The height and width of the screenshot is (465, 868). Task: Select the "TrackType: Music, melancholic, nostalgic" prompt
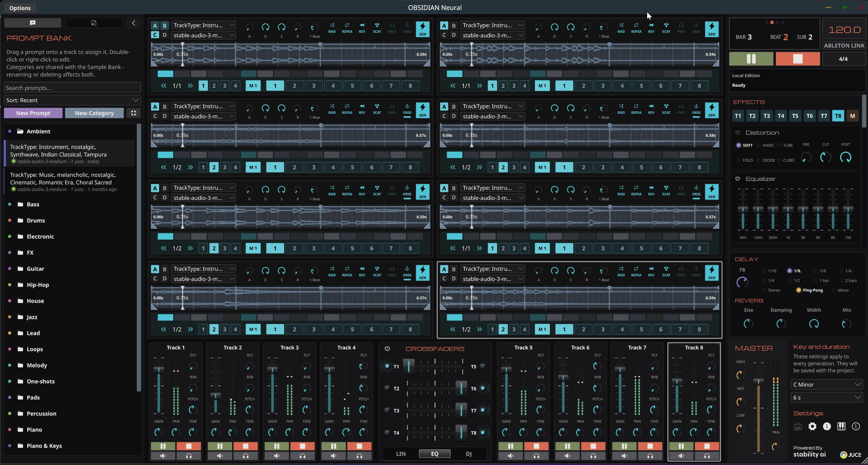coord(69,182)
